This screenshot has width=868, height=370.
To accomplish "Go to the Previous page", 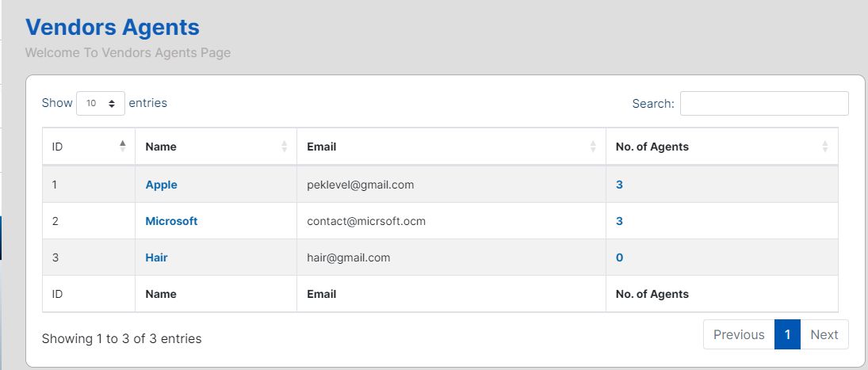I will pyautogui.click(x=738, y=334).
